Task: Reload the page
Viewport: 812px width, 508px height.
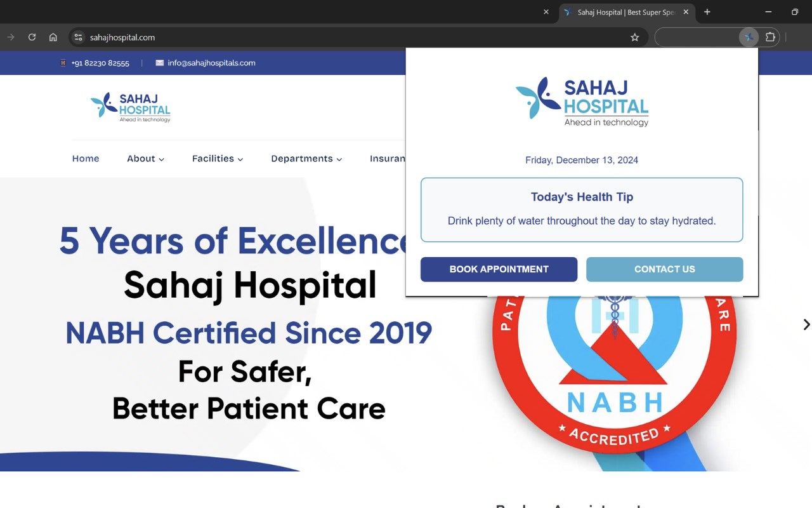Action: pos(32,37)
